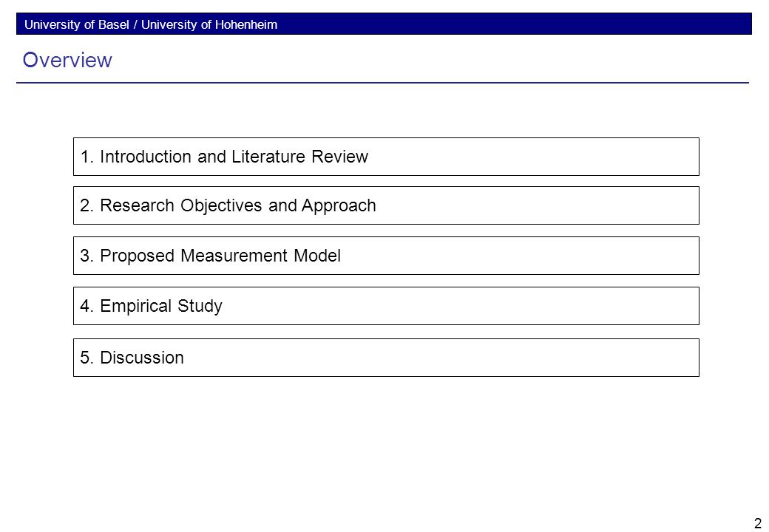Image resolution: width=769 pixels, height=532 pixels.
Task: Jump to '5. Discussion' box
Action: [x=386, y=358]
